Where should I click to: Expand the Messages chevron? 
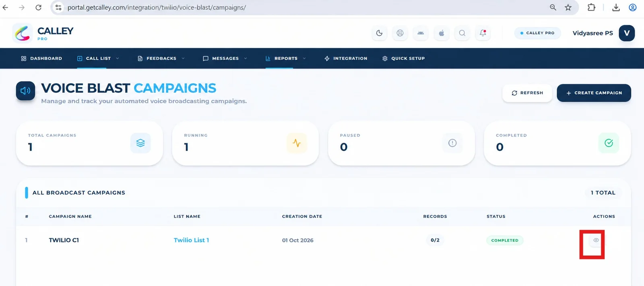(x=246, y=58)
